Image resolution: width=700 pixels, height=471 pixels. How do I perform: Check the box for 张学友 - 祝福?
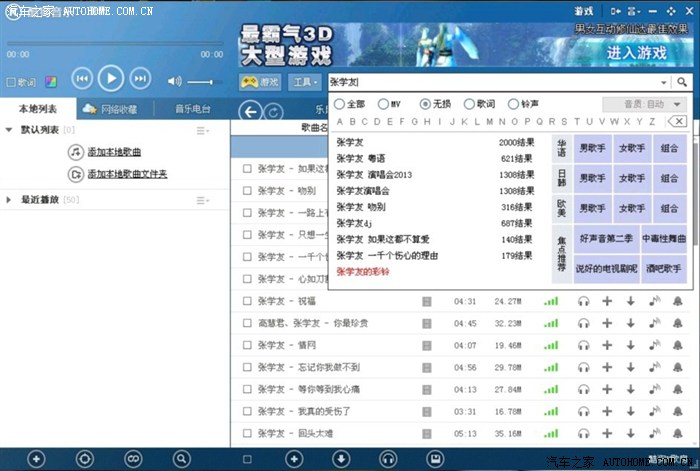point(247,301)
